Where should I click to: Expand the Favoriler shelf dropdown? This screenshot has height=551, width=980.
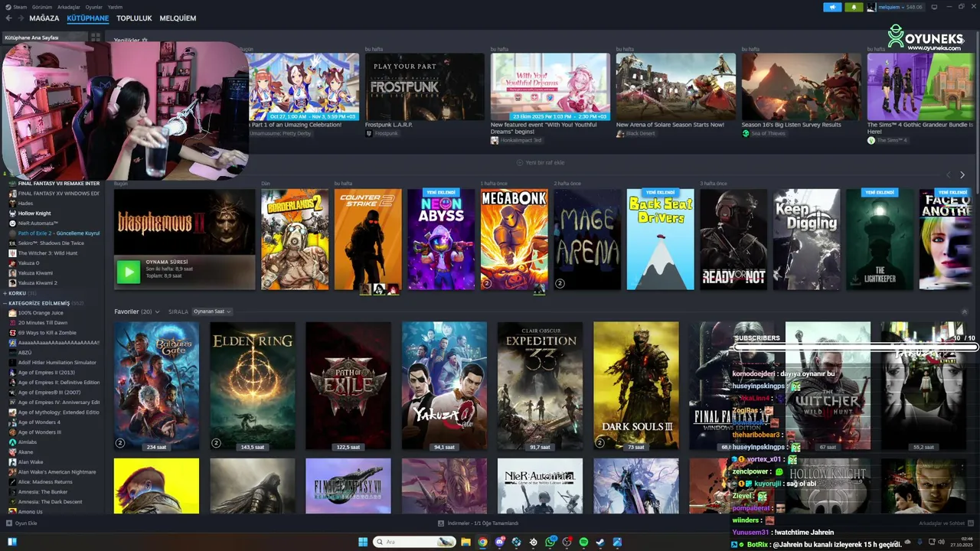(157, 311)
